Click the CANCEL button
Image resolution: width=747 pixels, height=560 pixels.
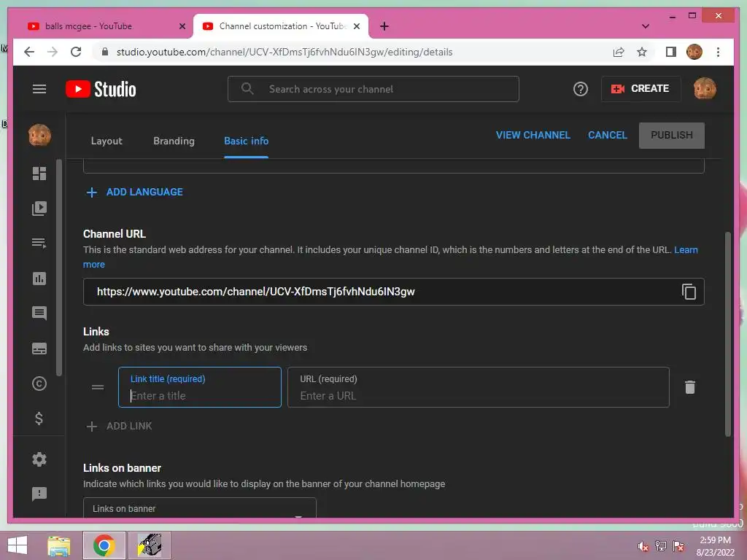tap(608, 135)
